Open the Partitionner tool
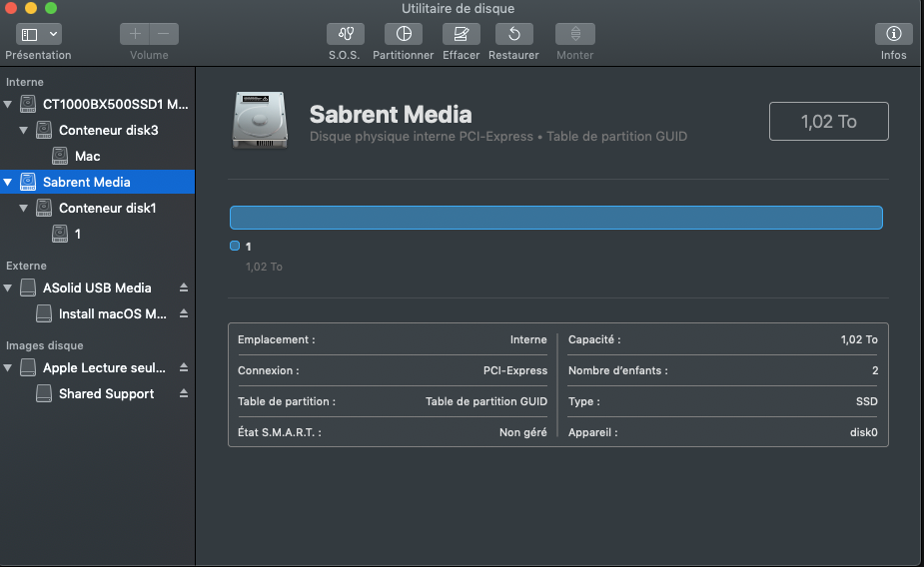This screenshot has width=924, height=567. [404, 34]
